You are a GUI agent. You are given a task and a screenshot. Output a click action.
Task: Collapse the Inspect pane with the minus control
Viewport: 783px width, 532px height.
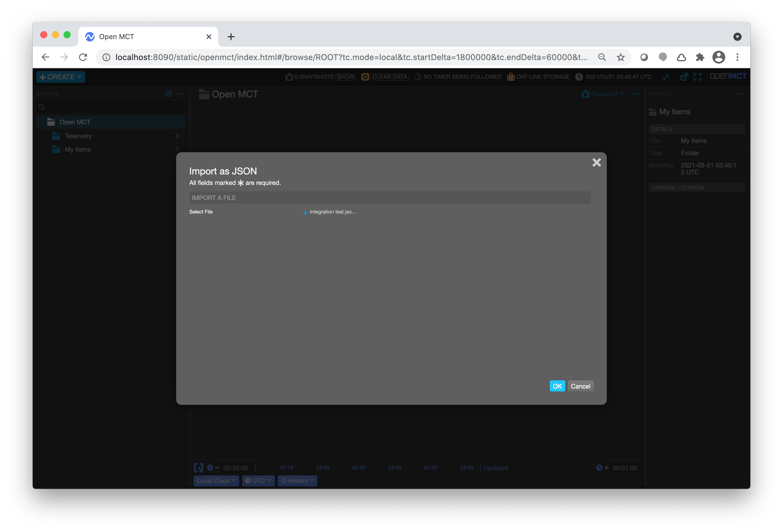tap(742, 94)
